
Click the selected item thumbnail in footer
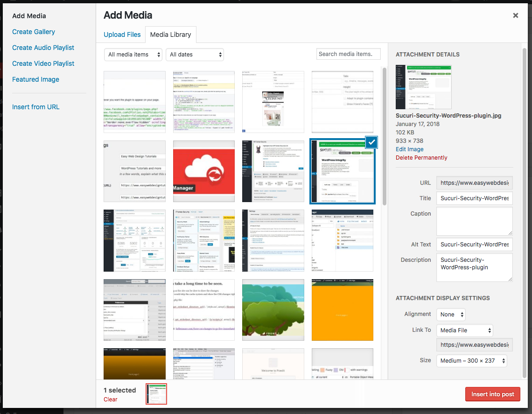click(x=156, y=394)
